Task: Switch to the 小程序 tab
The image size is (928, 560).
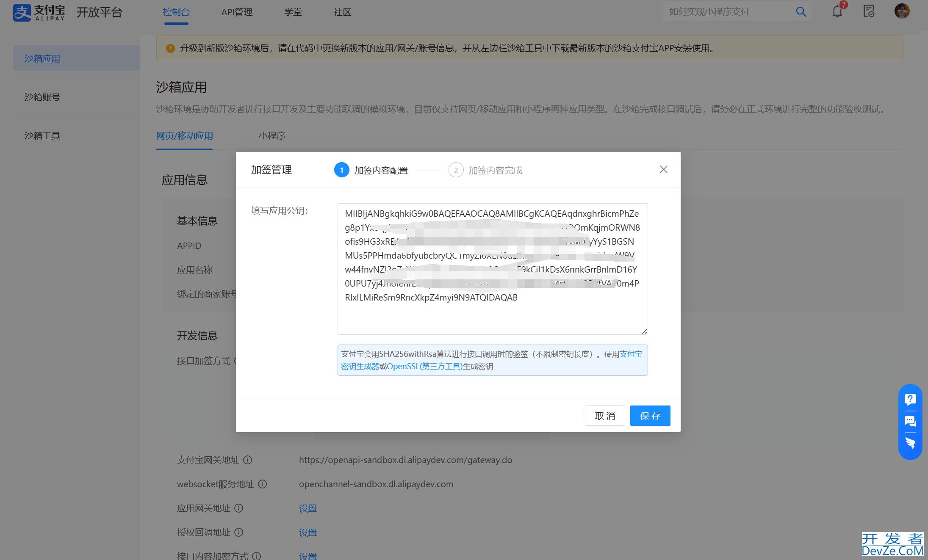Action: pos(272,136)
